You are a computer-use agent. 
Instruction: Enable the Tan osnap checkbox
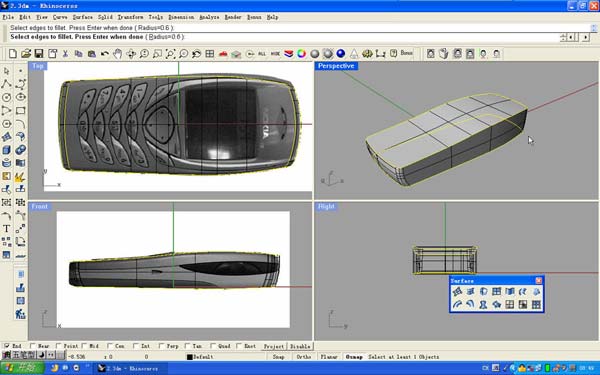(x=188, y=346)
